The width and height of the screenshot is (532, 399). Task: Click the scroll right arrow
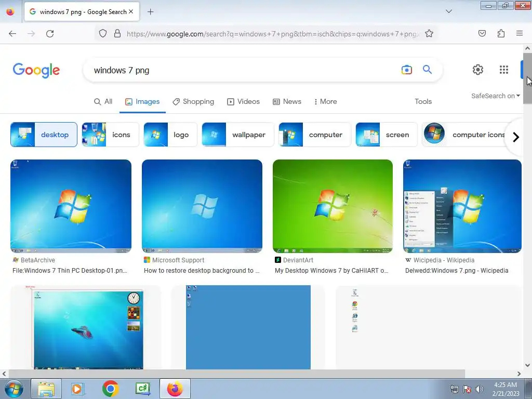point(519,374)
